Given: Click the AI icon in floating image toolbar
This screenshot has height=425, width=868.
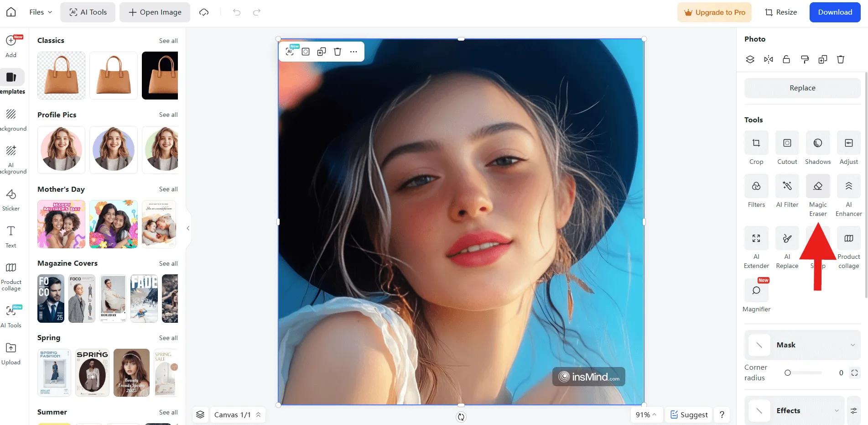Looking at the screenshot, I should pyautogui.click(x=290, y=52).
